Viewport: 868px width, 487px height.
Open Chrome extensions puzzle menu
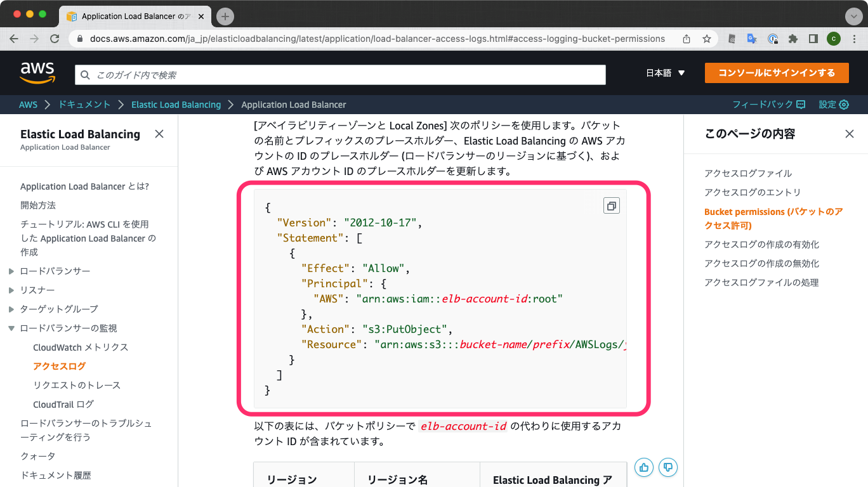(x=793, y=39)
